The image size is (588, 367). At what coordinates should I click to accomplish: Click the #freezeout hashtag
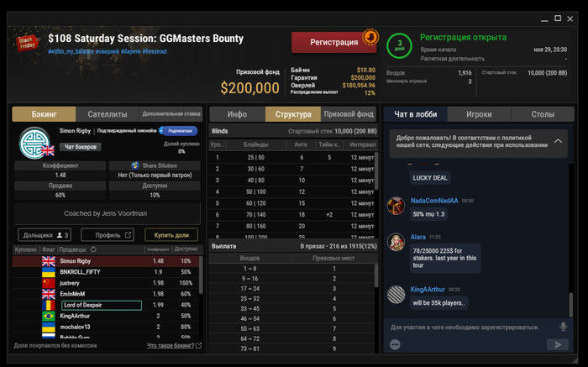pyautogui.click(x=155, y=51)
